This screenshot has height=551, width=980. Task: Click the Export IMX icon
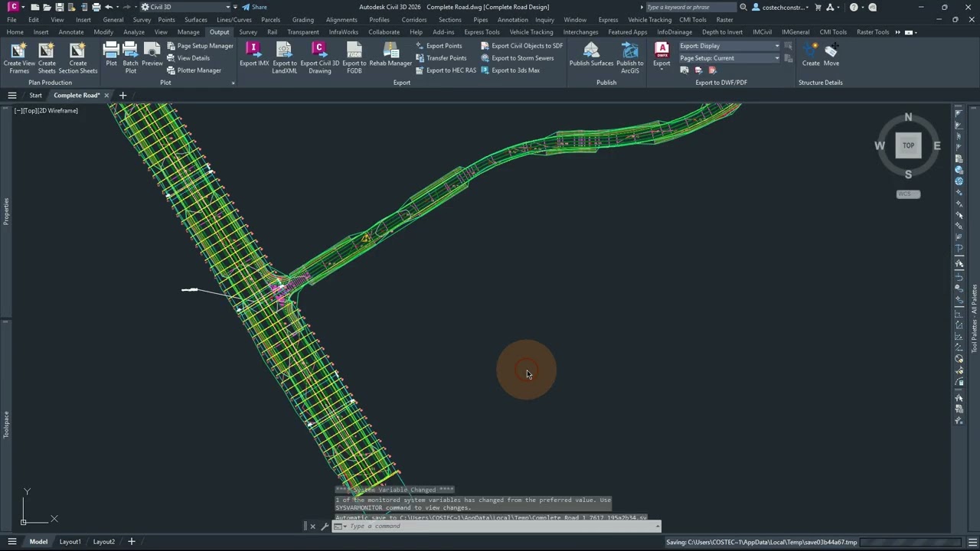tap(253, 51)
